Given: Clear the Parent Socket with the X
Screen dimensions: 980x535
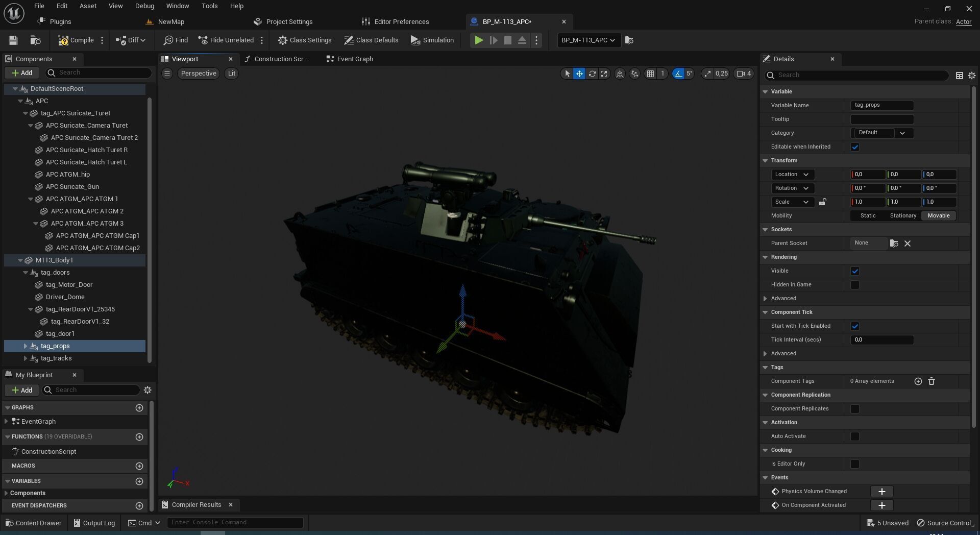Looking at the screenshot, I should (908, 244).
